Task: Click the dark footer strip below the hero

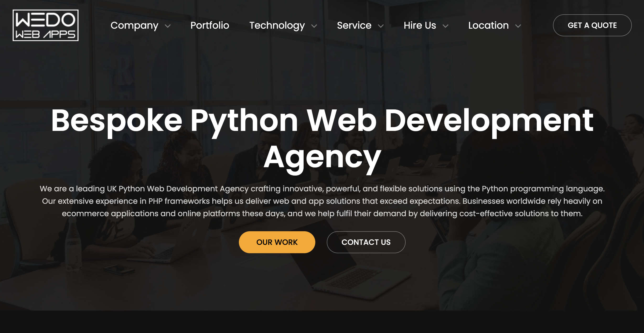Action: click(x=322, y=322)
